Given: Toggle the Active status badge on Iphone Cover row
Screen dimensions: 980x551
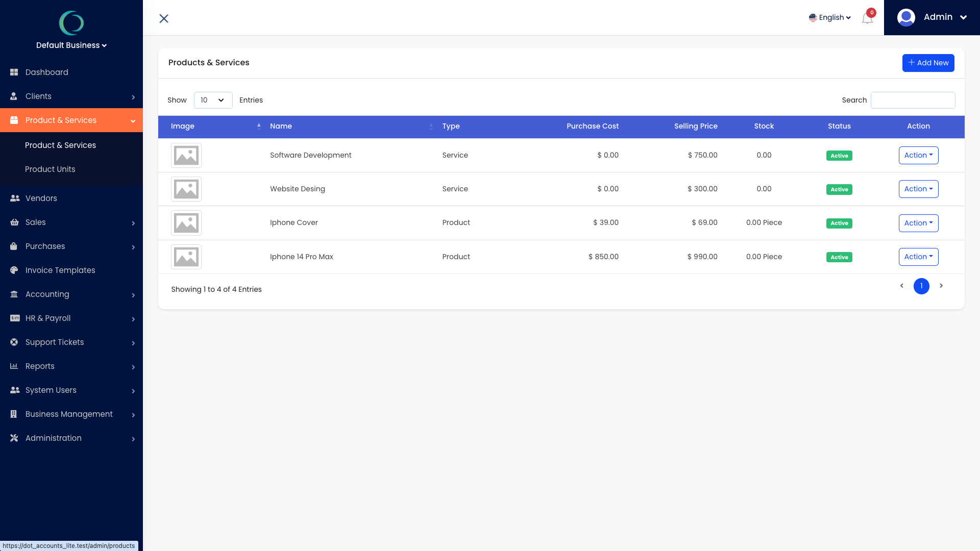Looking at the screenshot, I should (x=839, y=223).
